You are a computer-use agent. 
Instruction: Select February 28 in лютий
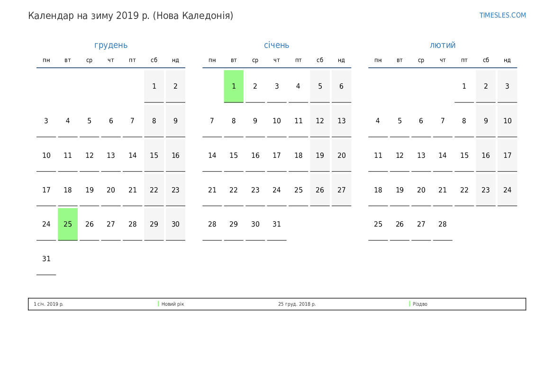coord(443,224)
